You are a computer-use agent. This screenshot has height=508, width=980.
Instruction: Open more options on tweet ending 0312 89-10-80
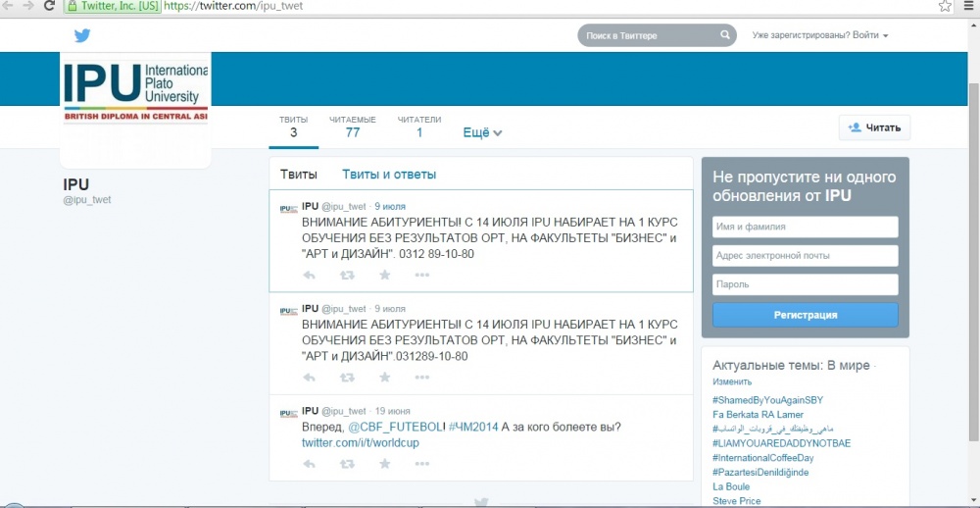pyautogui.click(x=422, y=275)
